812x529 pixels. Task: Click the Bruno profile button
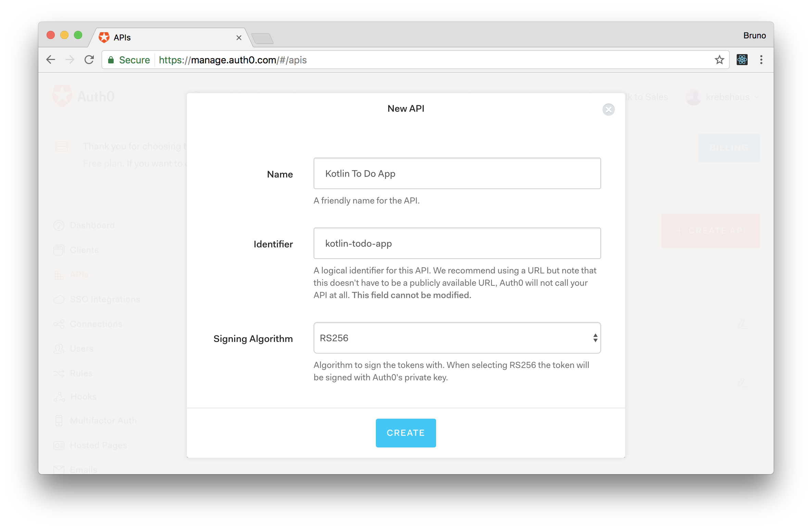click(x=754, y=36)
